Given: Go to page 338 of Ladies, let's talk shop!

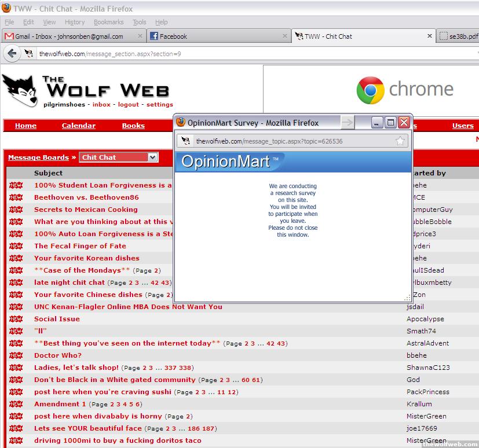Looking at the screenshot, I should point(185,368).
